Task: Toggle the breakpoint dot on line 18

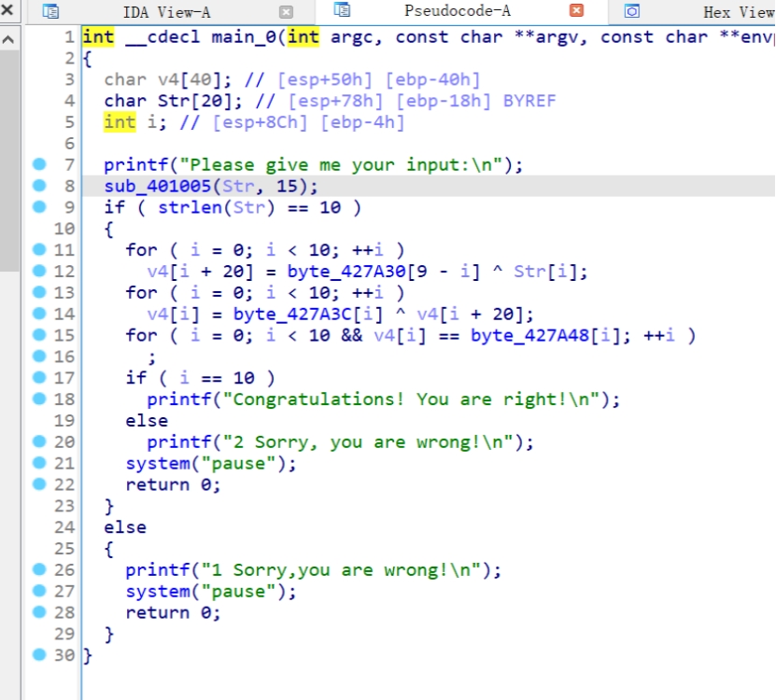Action: pos(39,399)
